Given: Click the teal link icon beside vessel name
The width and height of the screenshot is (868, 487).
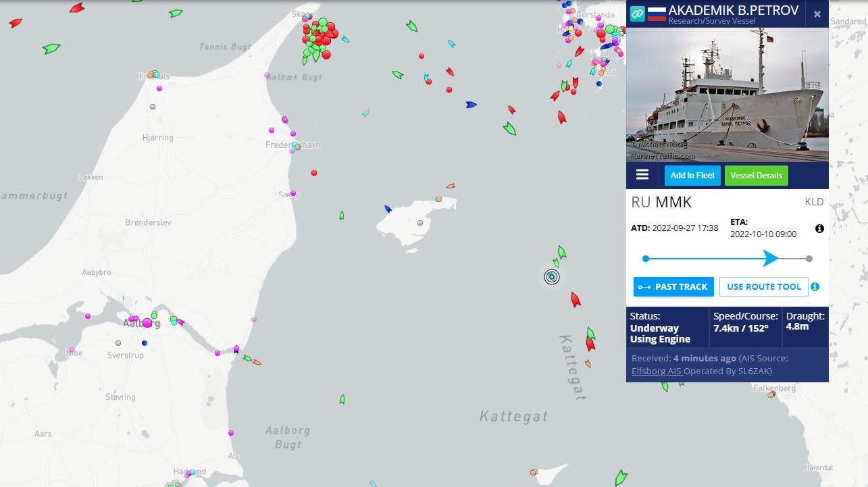Looking at the screenshot, I should (x=637, y=14).
